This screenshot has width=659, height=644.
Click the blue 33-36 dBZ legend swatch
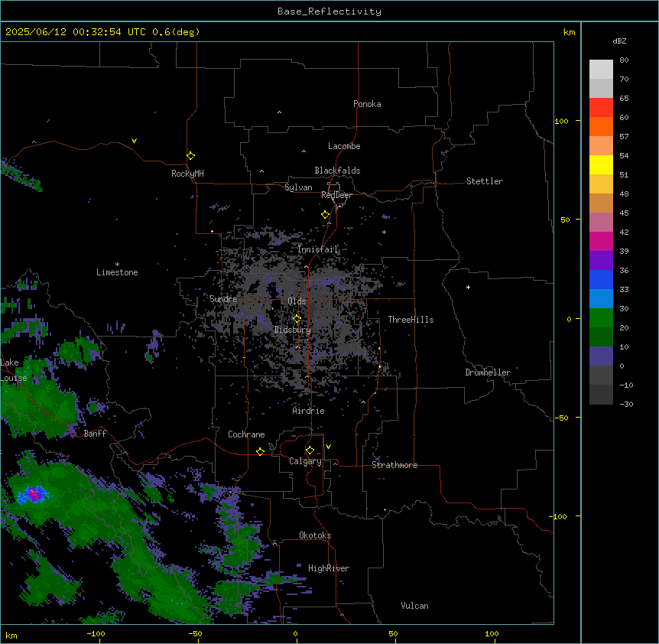coord(601,279)
